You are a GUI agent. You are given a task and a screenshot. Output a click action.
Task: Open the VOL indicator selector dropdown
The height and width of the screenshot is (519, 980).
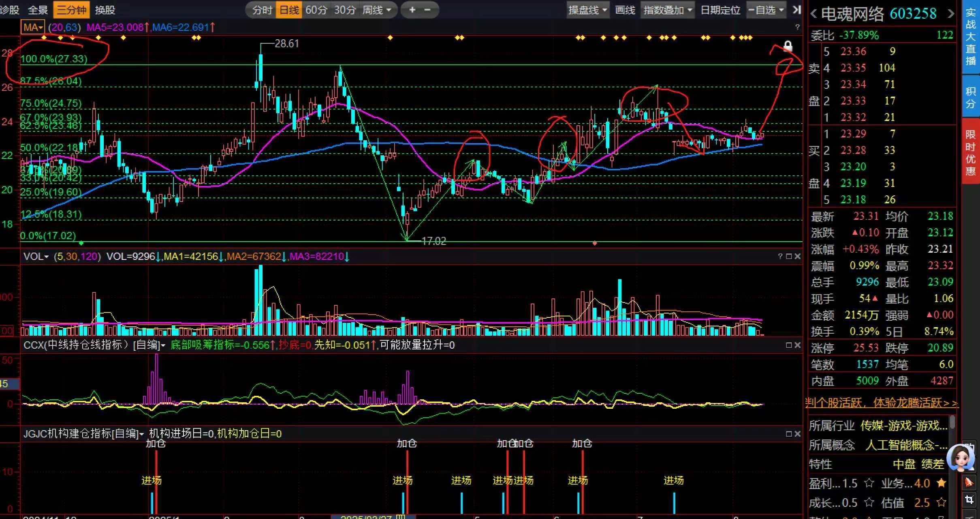click(x=36, y=256)
